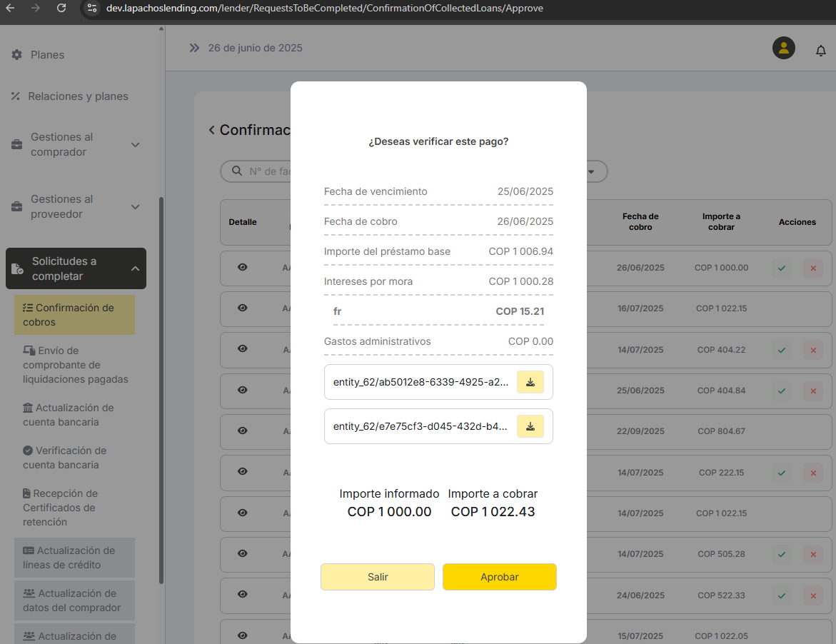
Task: View detail eye icon for the 22/09/2025 row
Action: click(242, 431)
